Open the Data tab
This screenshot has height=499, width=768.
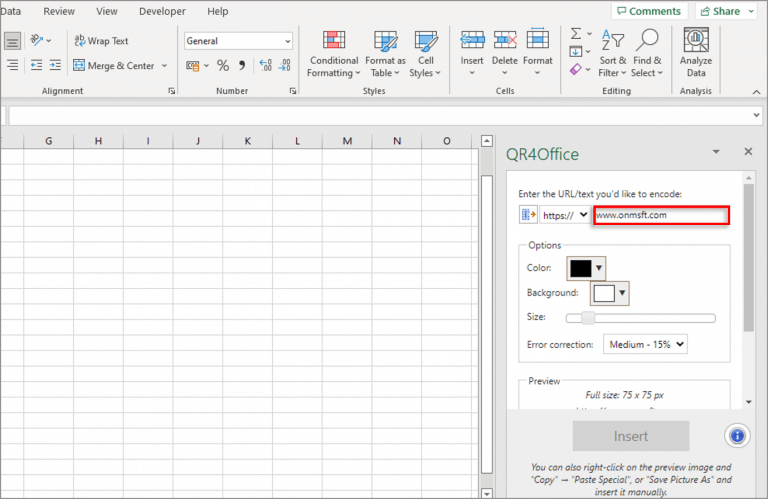click(10, 11)
